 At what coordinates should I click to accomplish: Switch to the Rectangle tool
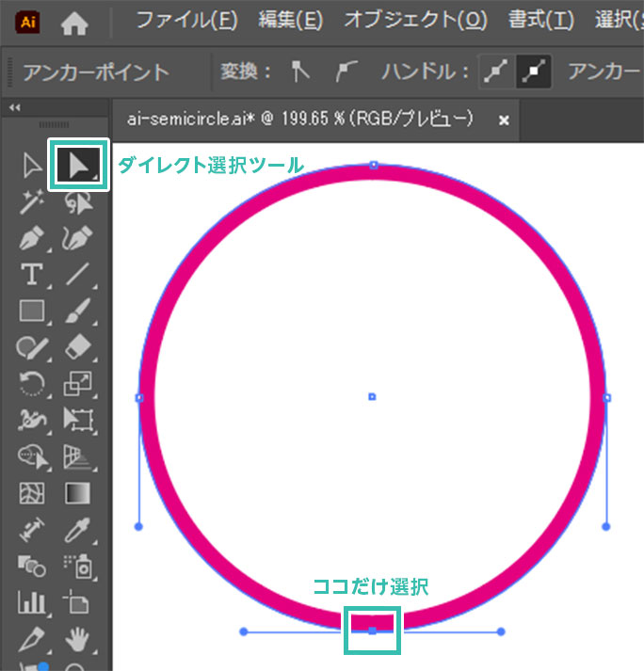click(33, 310)
